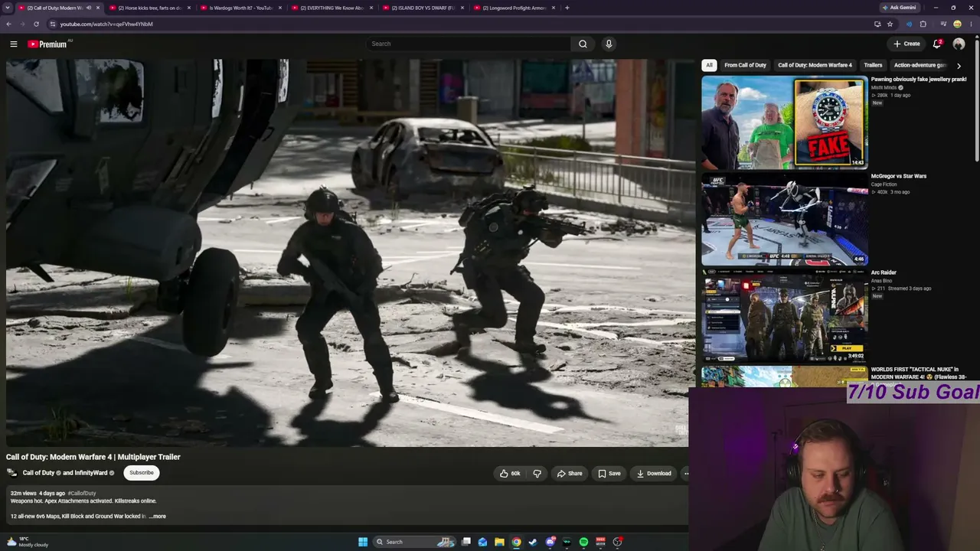980x551 pixels.
Task: Open the Misfit Minds channel name
Action: (x=884, y=88)
